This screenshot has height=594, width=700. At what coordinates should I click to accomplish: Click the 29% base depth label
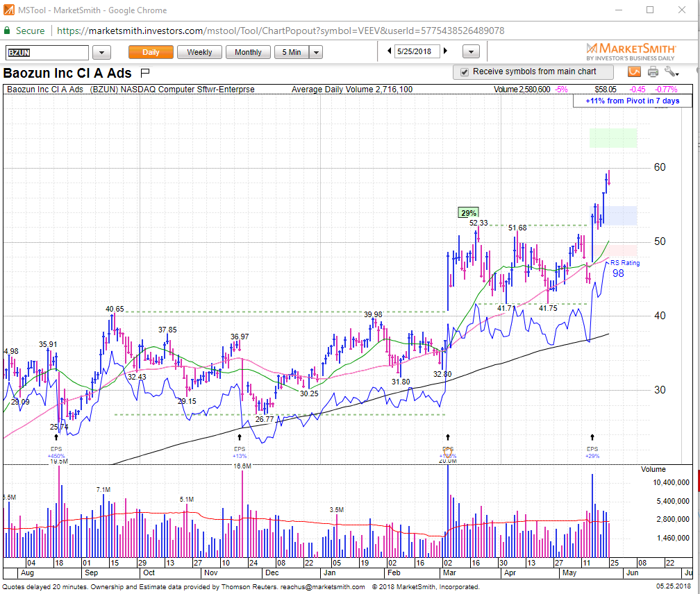(468, 213)
